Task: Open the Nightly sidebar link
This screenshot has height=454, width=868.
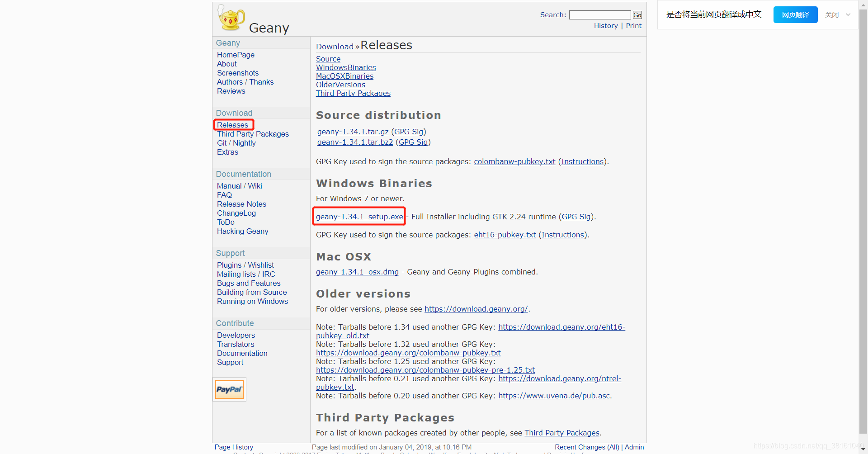Action: (x=244, y=143)
